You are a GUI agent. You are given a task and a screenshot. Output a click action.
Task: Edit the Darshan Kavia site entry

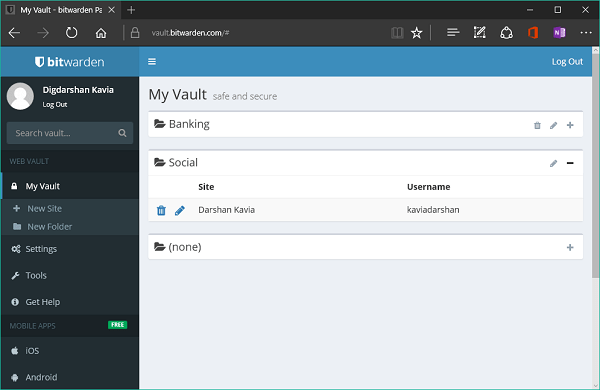179,210
